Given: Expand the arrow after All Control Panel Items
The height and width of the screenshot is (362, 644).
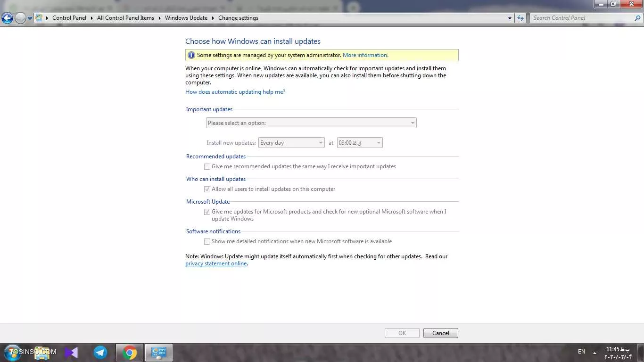Looking at the screenshot, I should 159,18.
